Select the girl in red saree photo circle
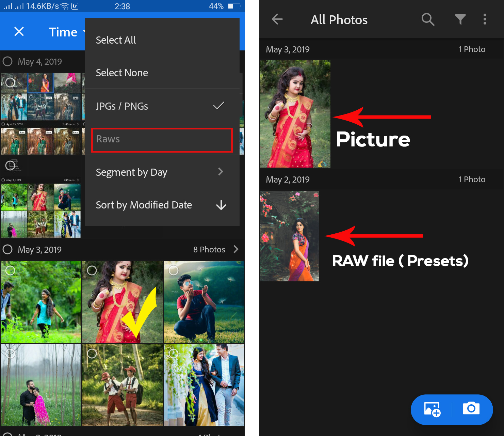 [x=92, y=270]
